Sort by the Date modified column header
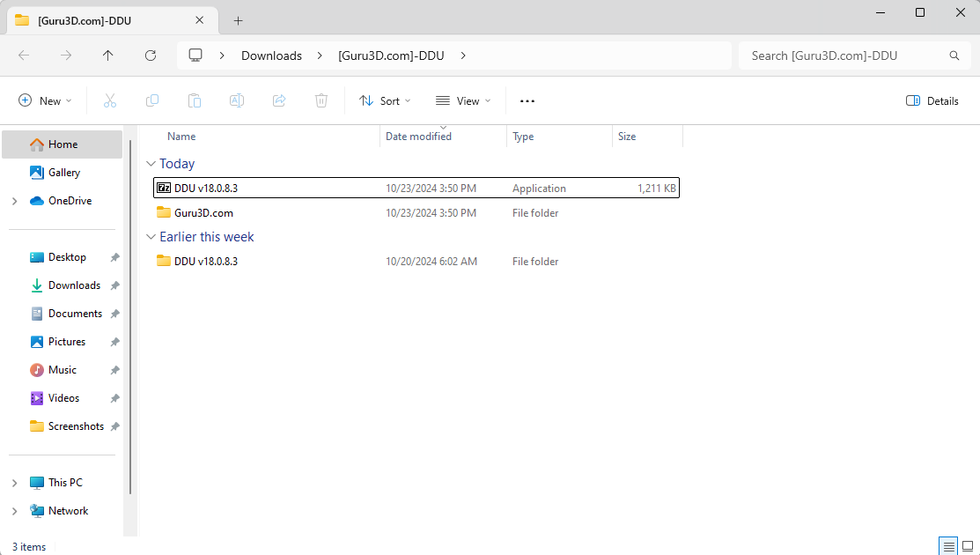This screenshot has width=980, height=555. pyautogui.click(x=418, y=137)
